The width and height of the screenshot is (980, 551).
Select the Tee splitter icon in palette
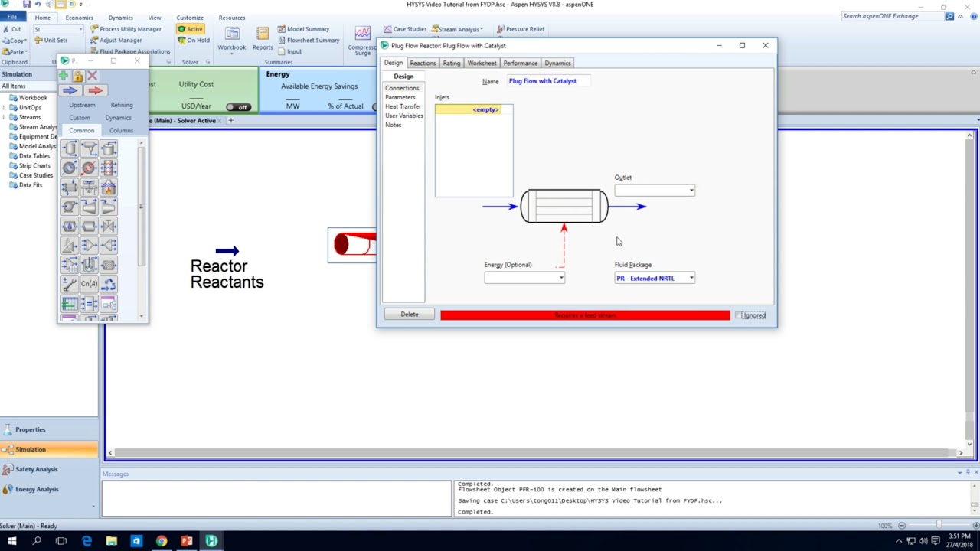click(108, 245)
